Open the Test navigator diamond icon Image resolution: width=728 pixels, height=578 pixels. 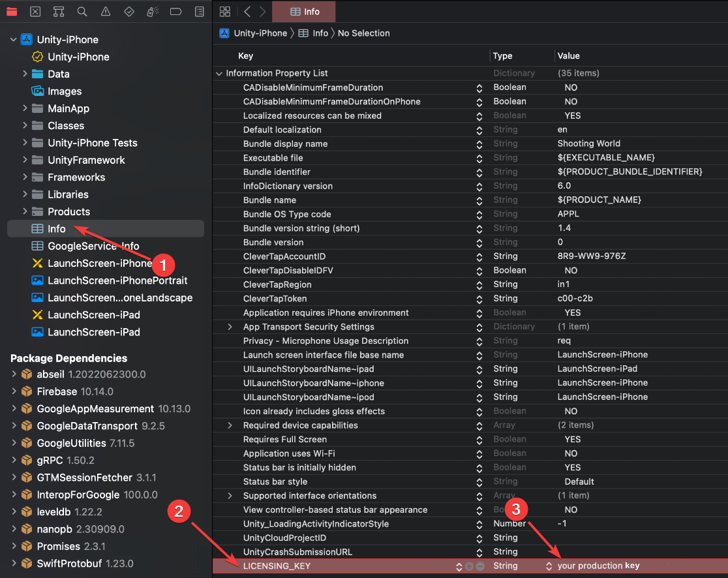click(129, 12)
